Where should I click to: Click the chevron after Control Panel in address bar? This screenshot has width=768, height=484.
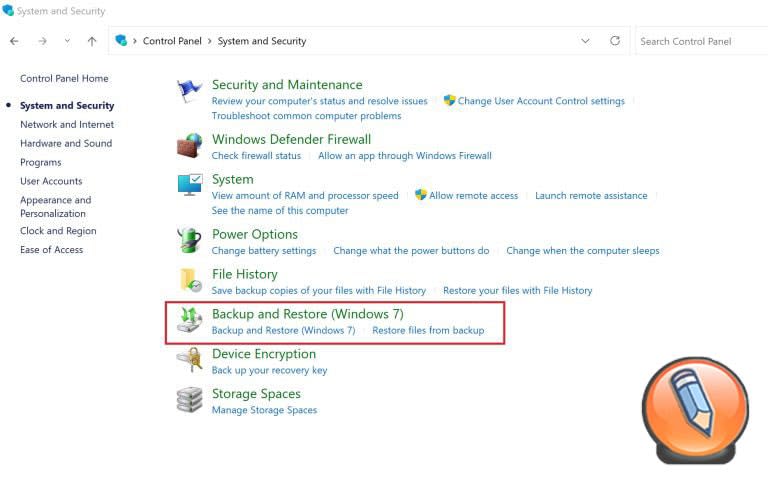click(210, 41)
